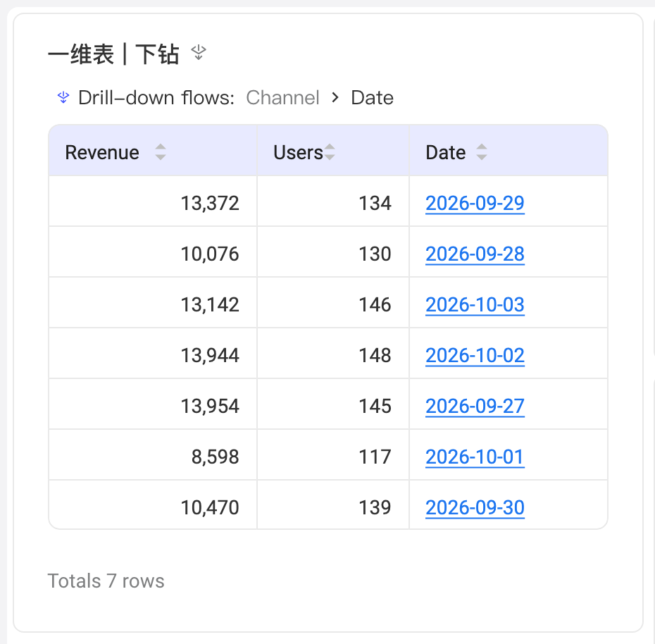The image size is (655, 644).
Task: Select users cell 145
Action: tap(333, 404)
